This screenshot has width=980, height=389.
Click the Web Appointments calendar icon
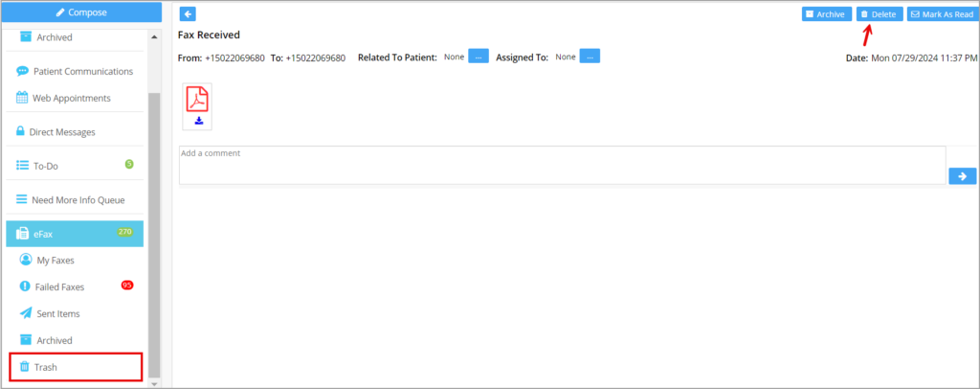click(x=22, y=98)
